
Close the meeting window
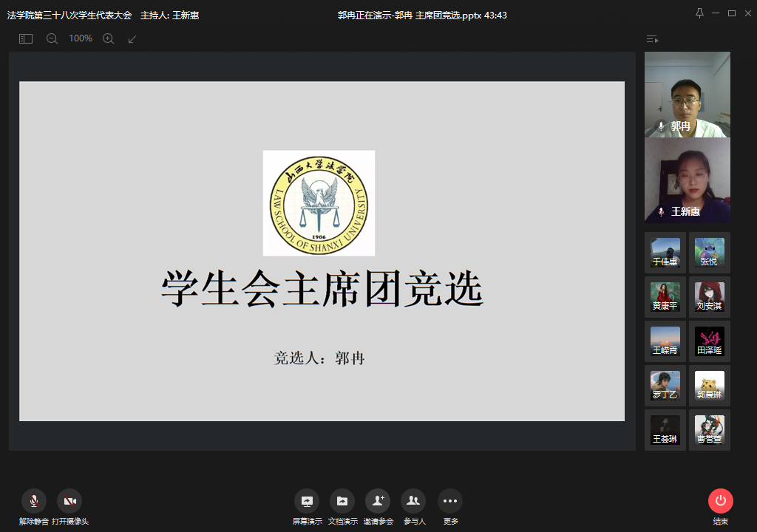click(748, 13)
